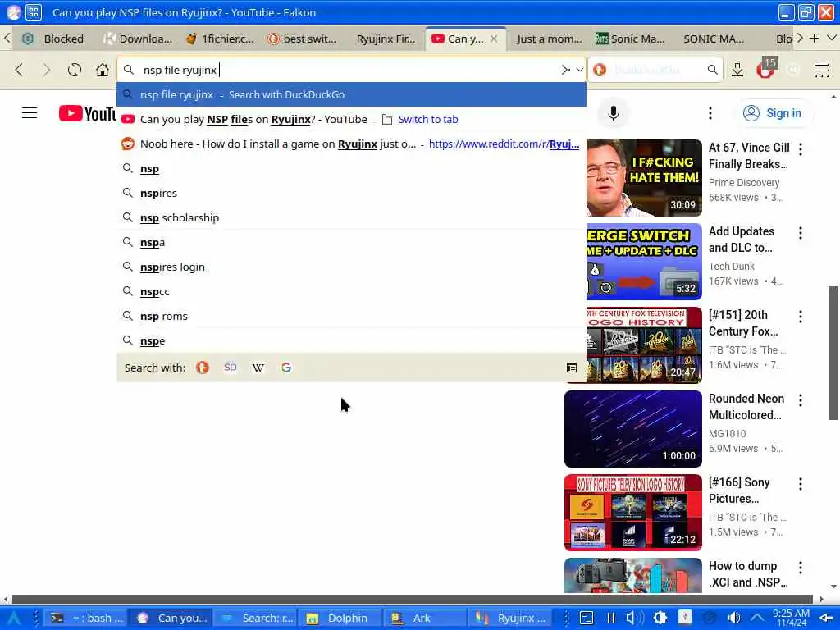Reload the page with the refresh icon
Viewport: 840px width, 630px height.
pyautogui.click(x=75, y=70)
